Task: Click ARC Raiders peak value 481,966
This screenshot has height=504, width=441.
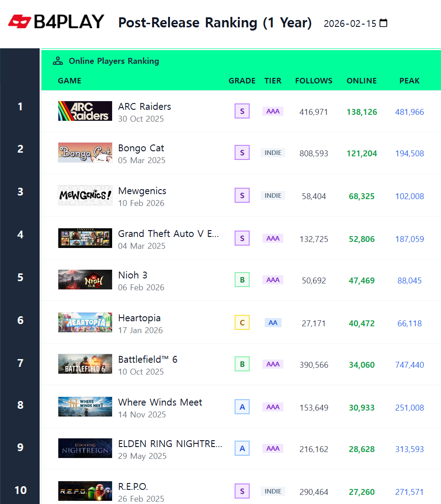Action: coord(410,112)
